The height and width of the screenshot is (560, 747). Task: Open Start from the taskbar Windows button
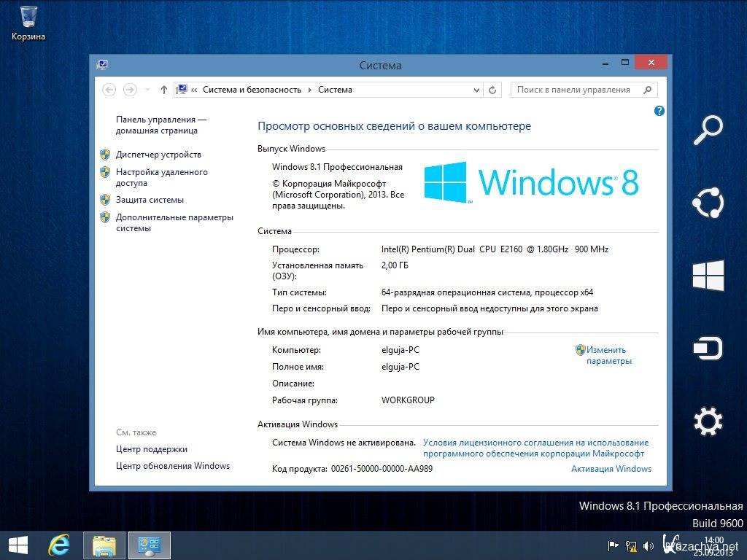click(17, 545)
